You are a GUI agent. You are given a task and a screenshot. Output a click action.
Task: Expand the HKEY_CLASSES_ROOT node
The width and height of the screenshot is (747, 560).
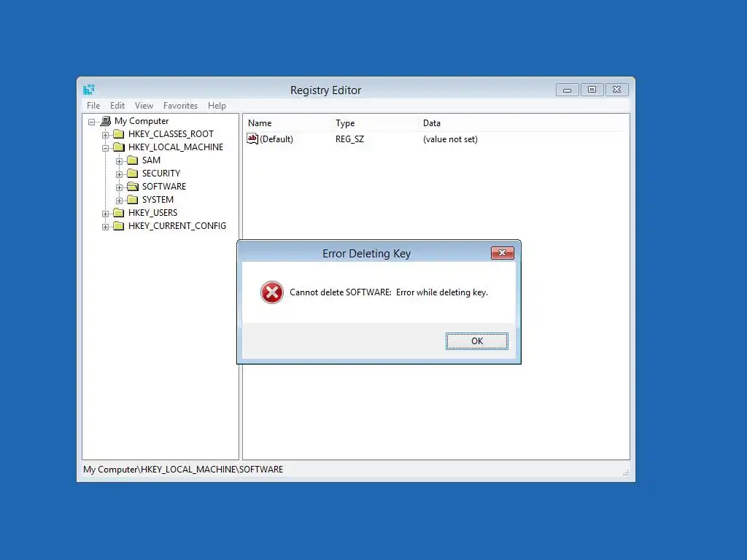point(105,135)
